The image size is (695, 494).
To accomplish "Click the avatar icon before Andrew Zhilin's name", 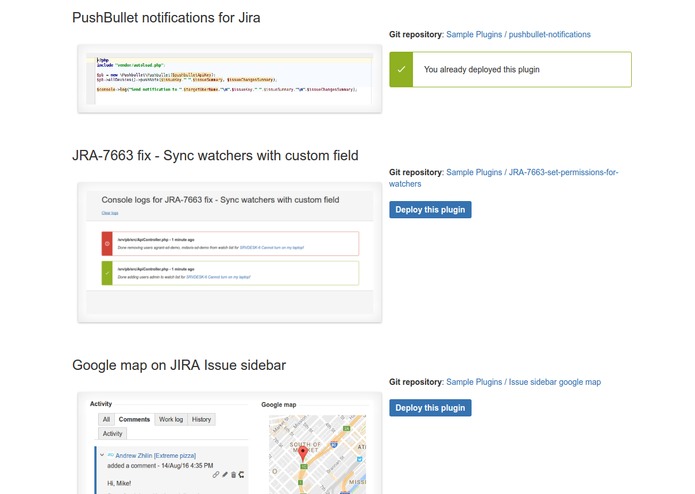I will (x=110, y=455).
